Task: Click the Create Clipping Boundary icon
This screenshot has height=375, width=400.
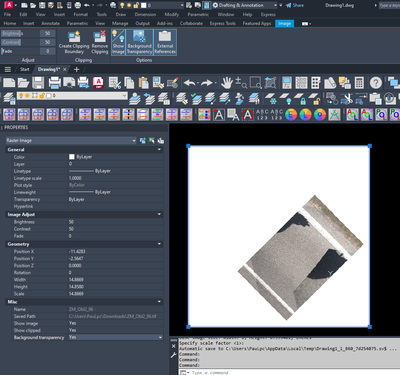Action: (x=74, y=42)
